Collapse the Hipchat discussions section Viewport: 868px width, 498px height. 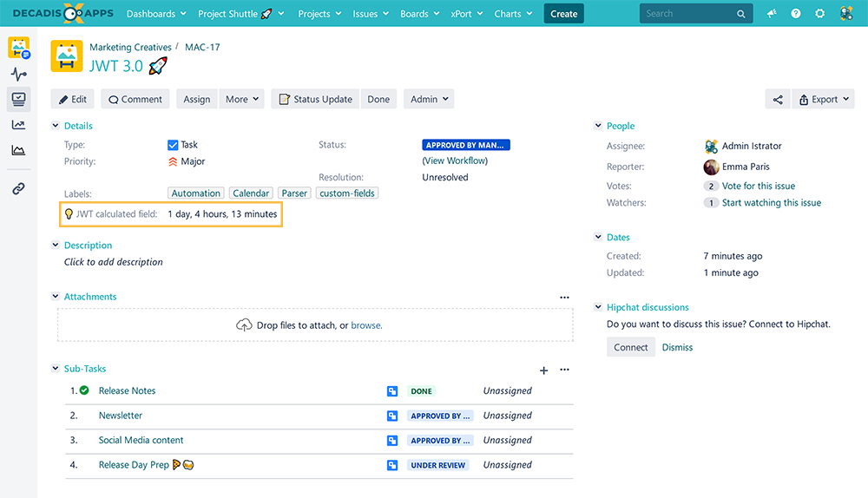click(x=598, y=306)
